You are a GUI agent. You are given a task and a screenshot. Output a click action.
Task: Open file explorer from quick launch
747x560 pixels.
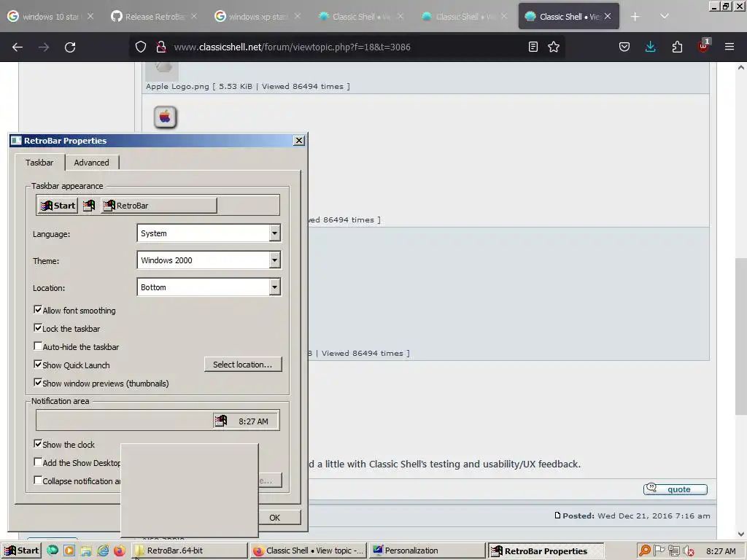tap(86, 551)
